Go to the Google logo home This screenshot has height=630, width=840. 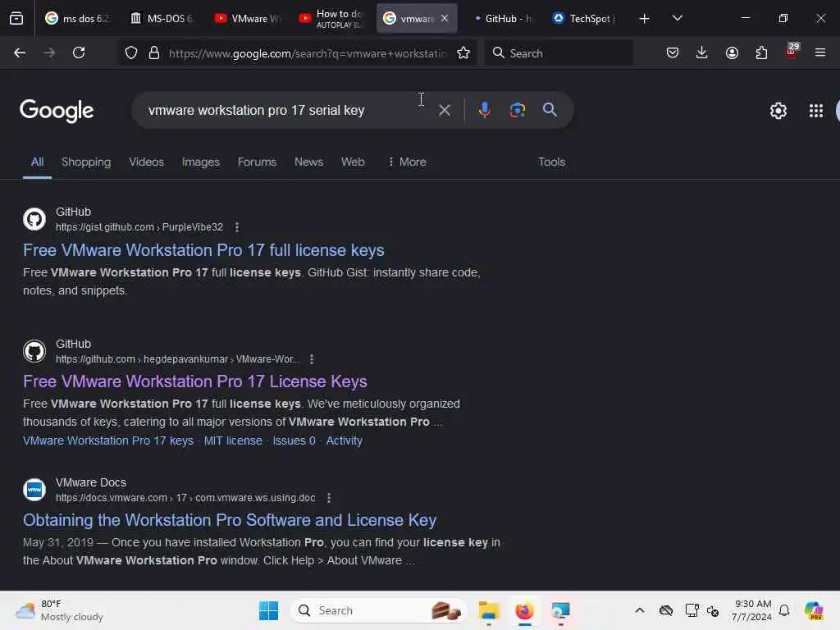pyautogui.click(x=57, y=111)
